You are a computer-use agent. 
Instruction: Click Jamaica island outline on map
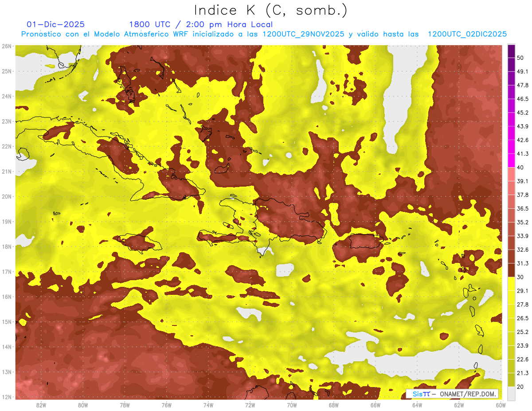pos(141,243)
